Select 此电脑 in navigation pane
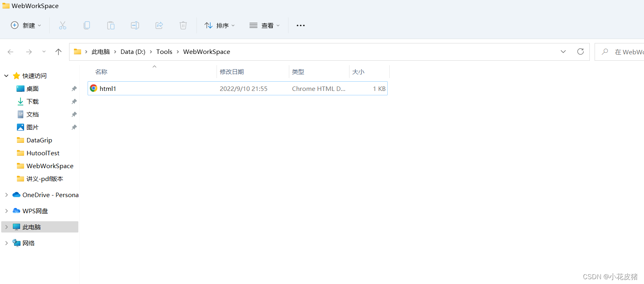 [x=40, y=227]
